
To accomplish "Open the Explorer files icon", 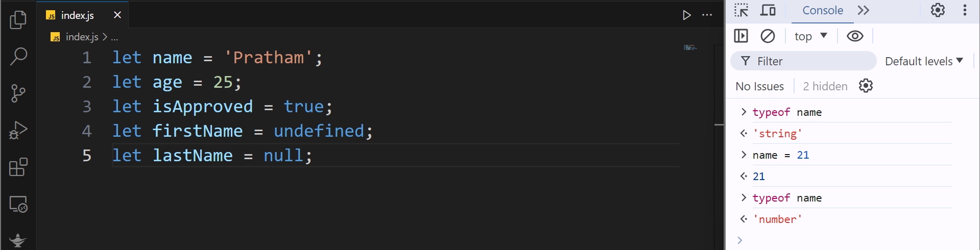I will tap(18, 20).
